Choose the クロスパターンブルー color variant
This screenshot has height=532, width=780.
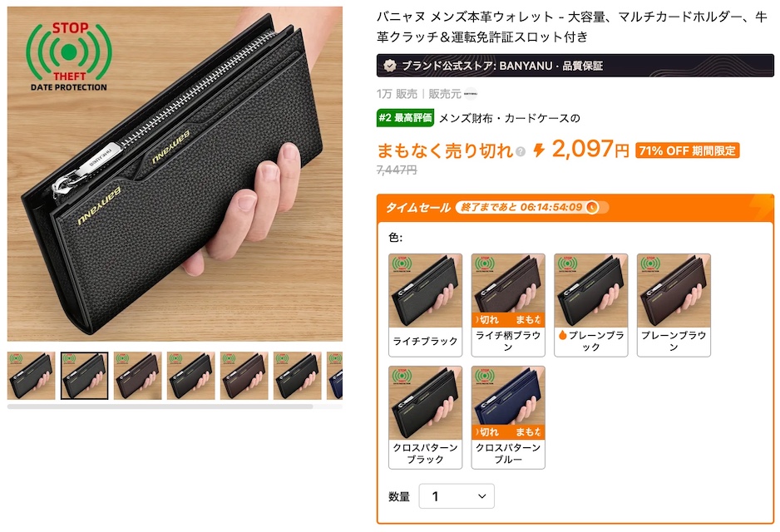click(x=508, y=417)
